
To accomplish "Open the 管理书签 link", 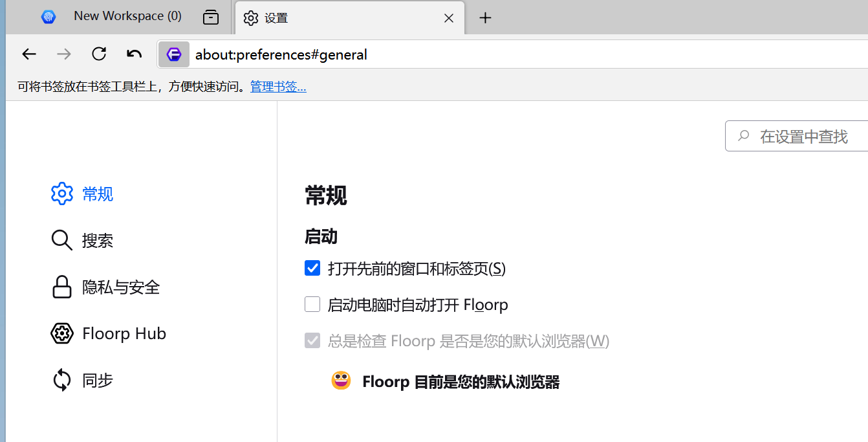I will tap(278, 87).
